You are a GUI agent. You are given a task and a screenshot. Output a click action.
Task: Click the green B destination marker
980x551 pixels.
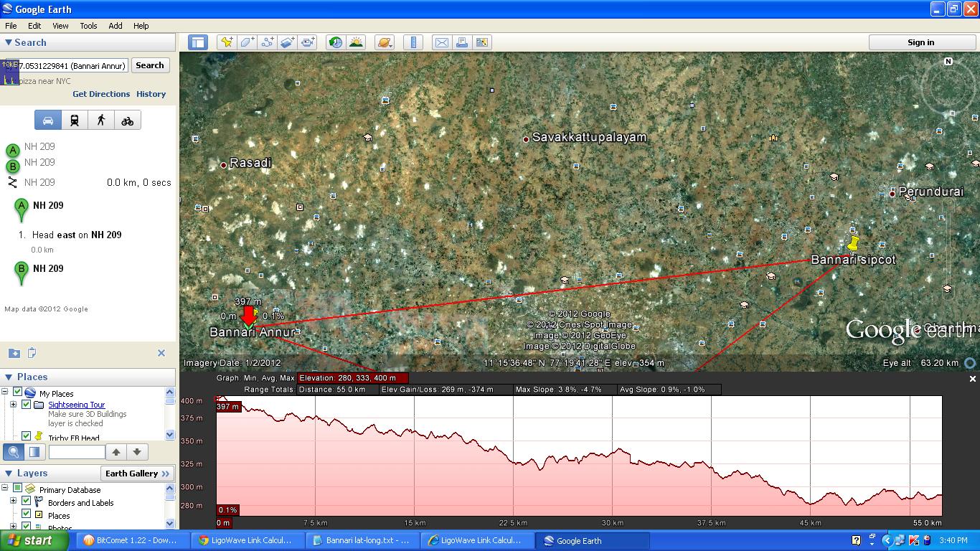22,273
